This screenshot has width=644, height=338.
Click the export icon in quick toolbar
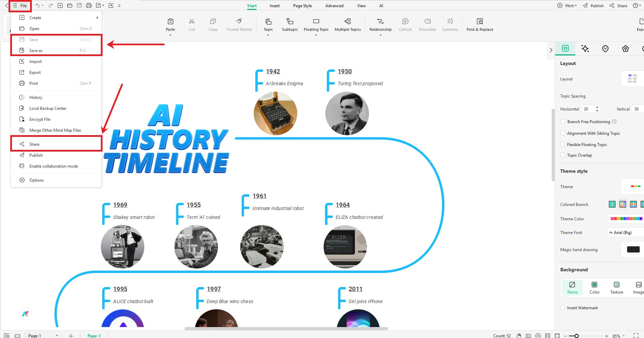tap(98, 5)
